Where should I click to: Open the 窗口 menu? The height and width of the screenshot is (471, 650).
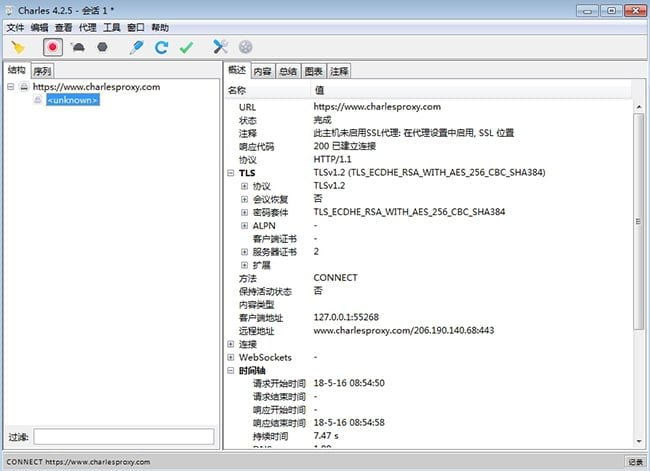tap(136, 28)
